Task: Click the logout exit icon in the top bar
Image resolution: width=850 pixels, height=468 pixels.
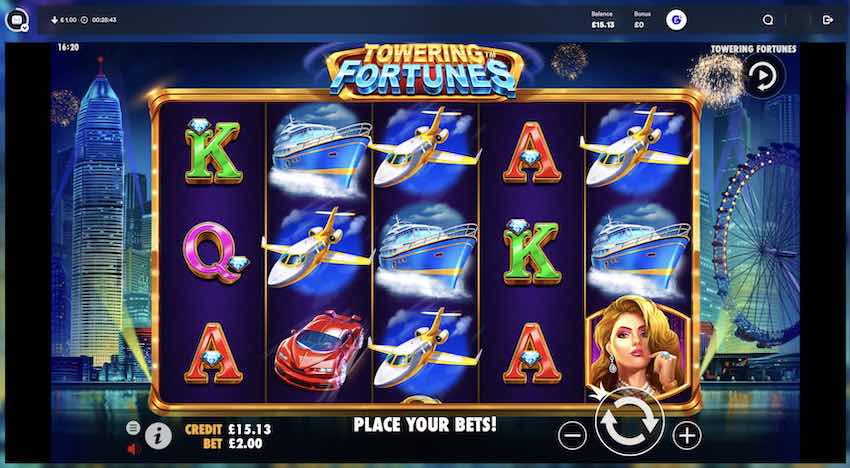Action: click(x=827, y=20)
